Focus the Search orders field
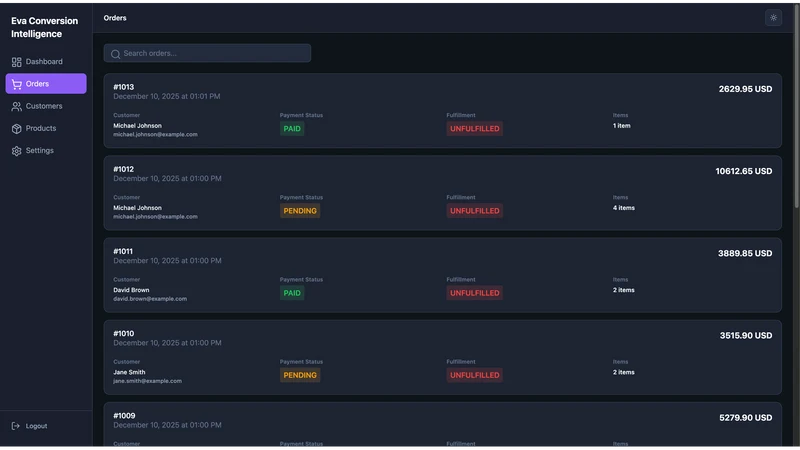Screen dimensions: 800x450 tap(207, 53)
